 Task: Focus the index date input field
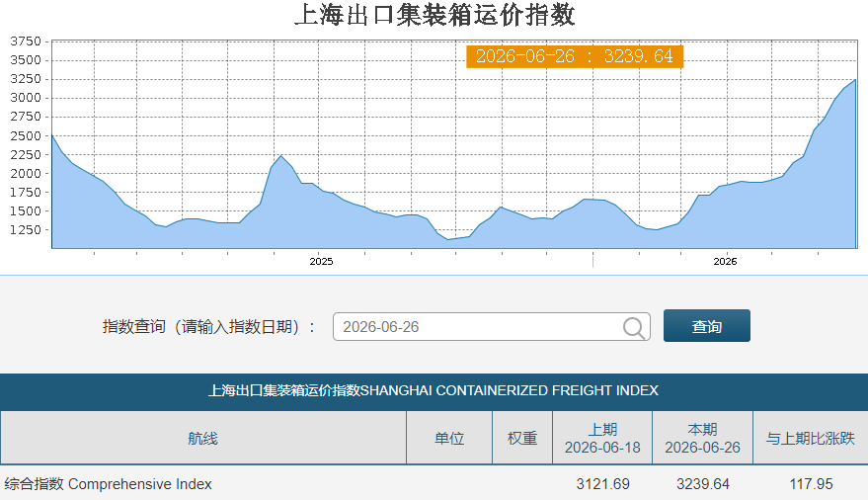click(491, 327)
